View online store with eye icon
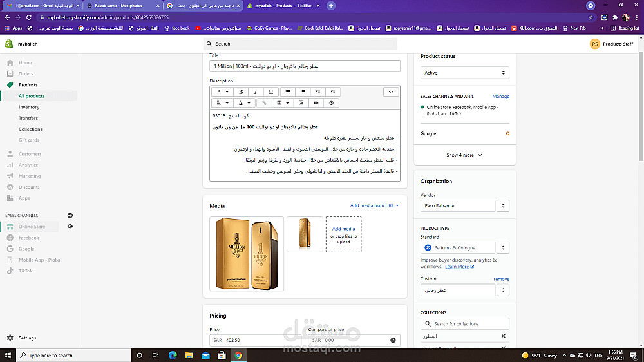 coord(70,226)
